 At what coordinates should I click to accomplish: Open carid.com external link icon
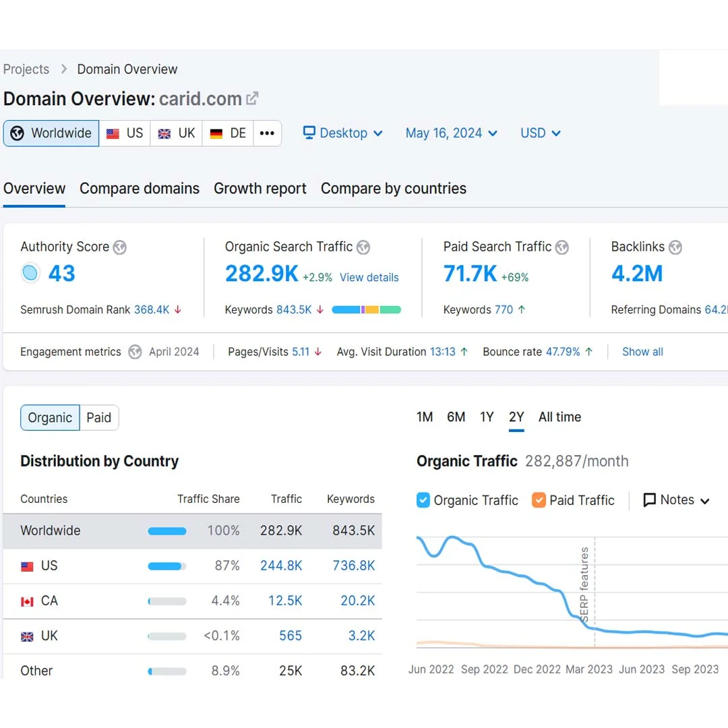[x=252, y=98]
